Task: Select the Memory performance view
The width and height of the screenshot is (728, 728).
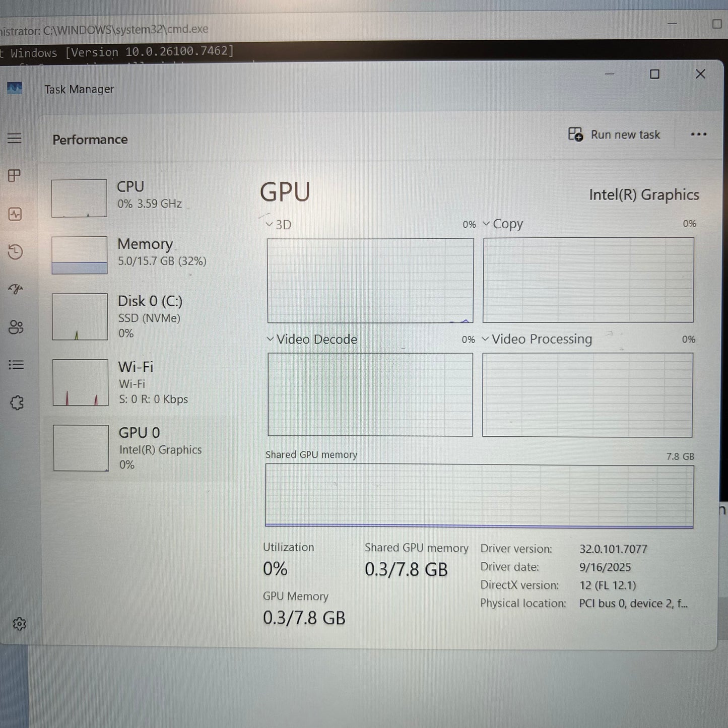Action: [126, 254]
